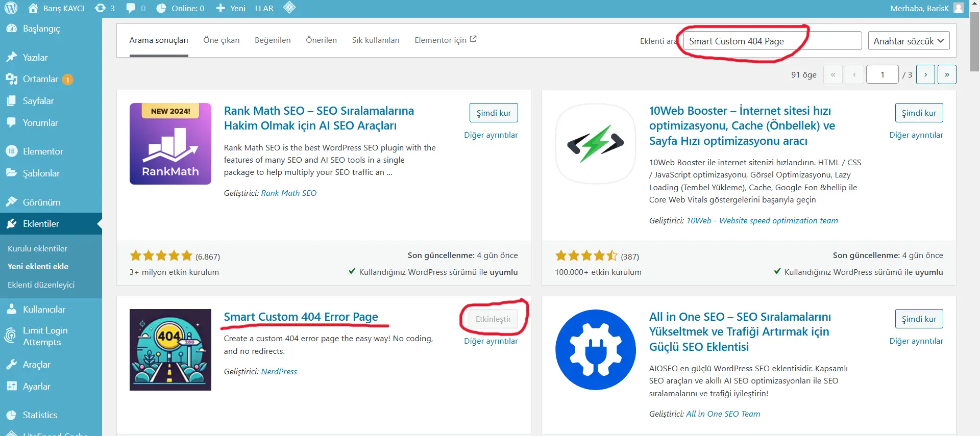Viewport: 980px width, 436px height.
Task: Click the plugin search input field
Action: 772,41
